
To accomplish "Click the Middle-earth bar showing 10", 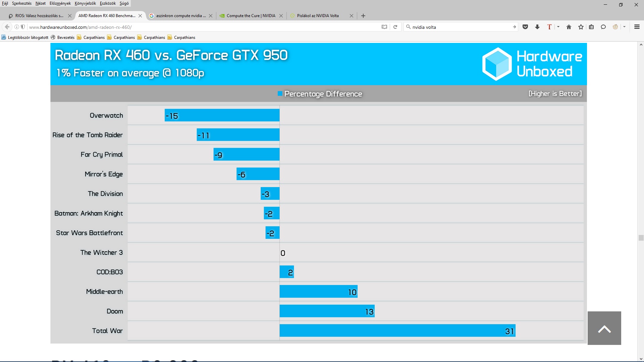I will pyautogui.click(x=319, y=291).
